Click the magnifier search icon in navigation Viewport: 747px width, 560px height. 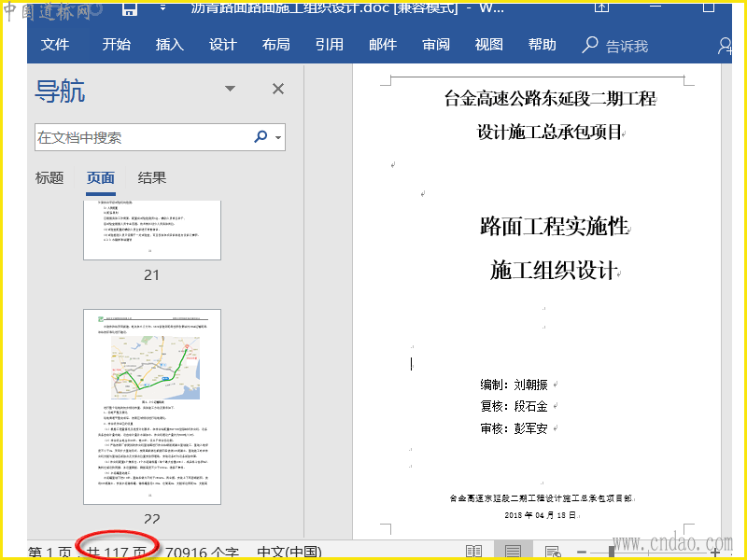point(261,136)
